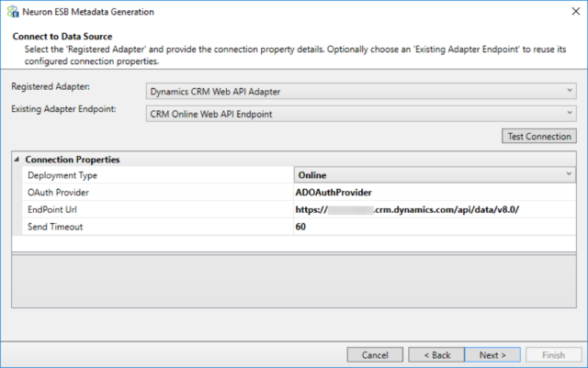
Task: Click the EndPoint Url value field
Action: (435, 209)
